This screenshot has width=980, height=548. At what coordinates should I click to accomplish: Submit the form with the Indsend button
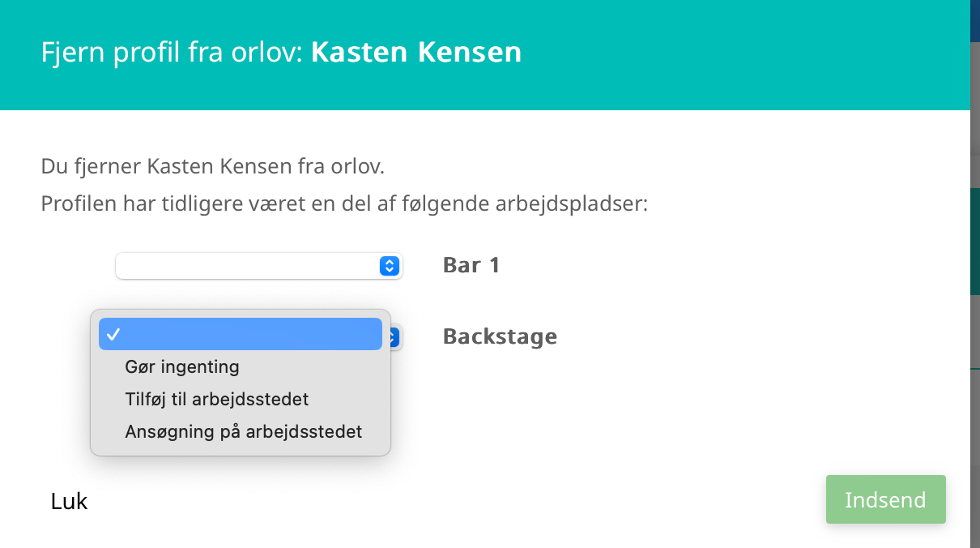886,499
